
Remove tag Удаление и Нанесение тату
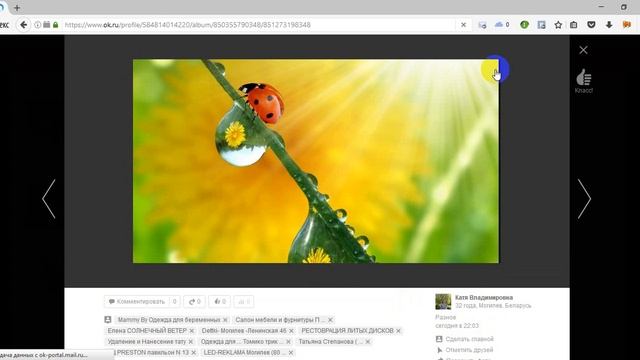tap(190, 342)
